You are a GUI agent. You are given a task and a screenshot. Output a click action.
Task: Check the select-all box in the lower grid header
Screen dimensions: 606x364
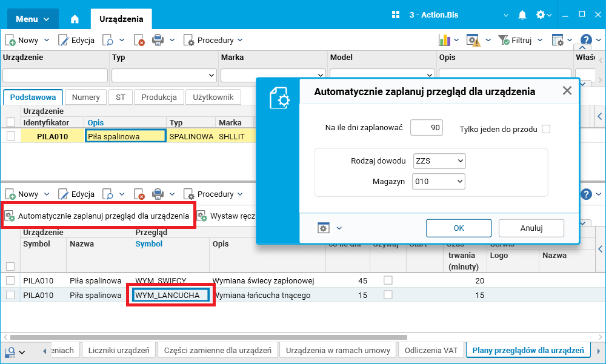(10, 266)
